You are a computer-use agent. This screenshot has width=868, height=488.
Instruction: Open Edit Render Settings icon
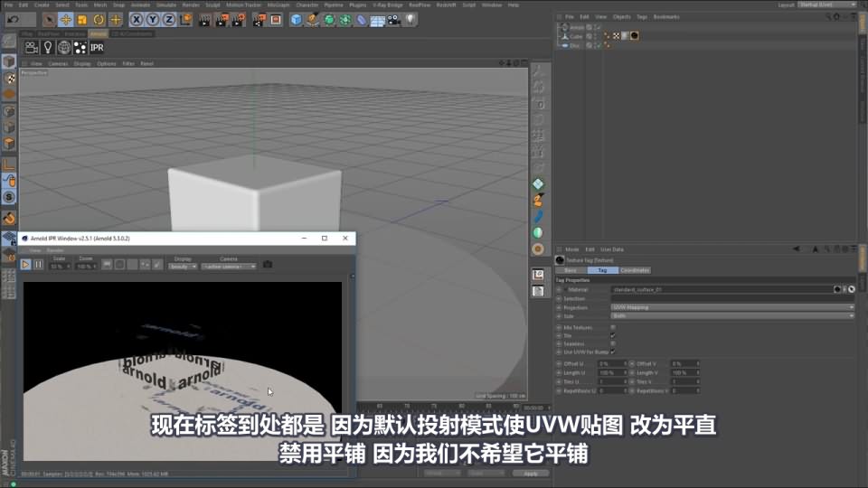(239, 20)
